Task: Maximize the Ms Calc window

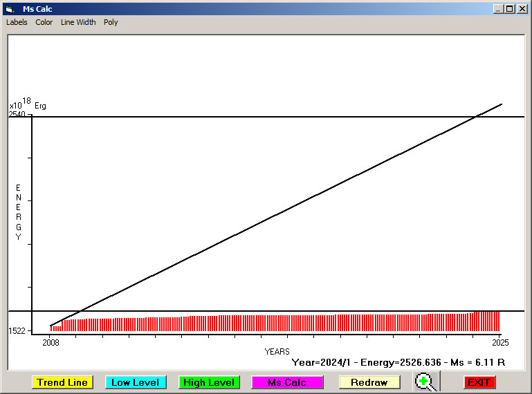Action: pyautogui.click(x=509, y=9)
